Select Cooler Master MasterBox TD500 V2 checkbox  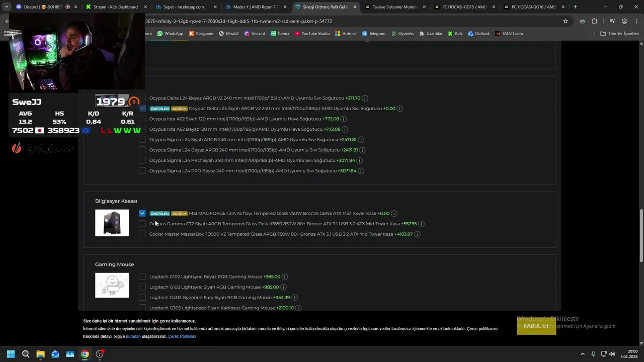pyautogui.click(x=142, y=234)
